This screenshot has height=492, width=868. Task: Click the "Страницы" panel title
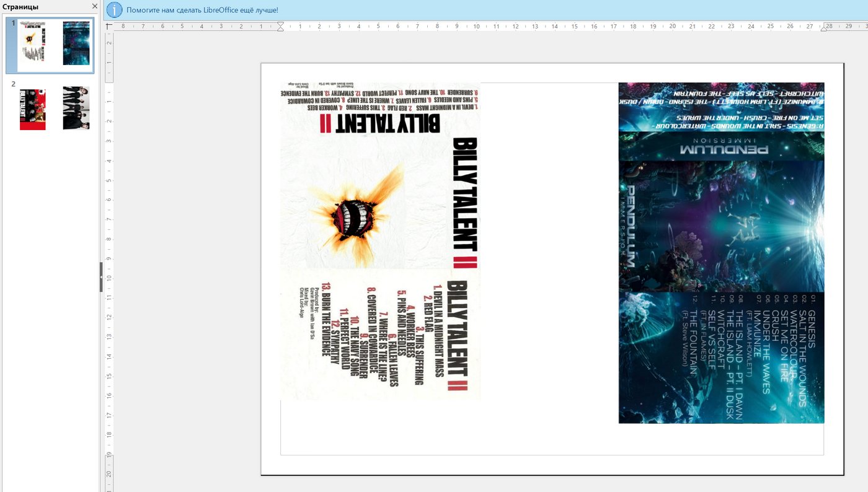[20, 7]
